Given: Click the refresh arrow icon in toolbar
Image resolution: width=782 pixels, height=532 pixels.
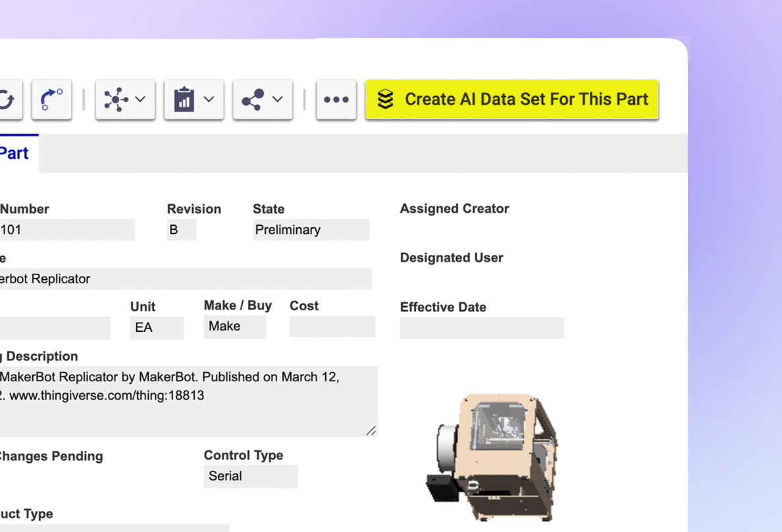Looking at the screenshot, I should tap(8, 100).
